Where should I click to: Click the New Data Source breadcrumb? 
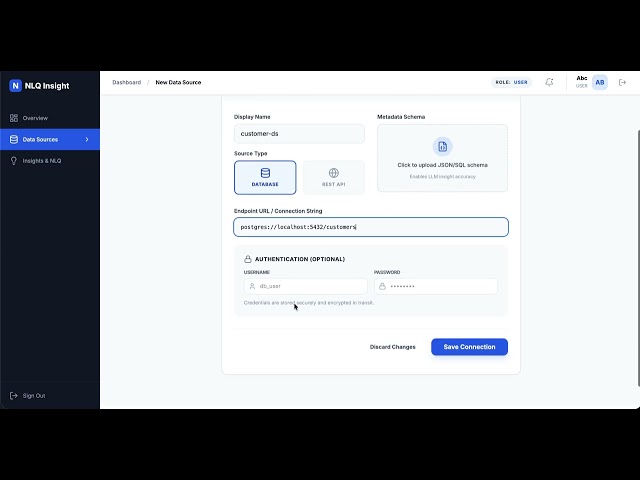tap(178, 82)
